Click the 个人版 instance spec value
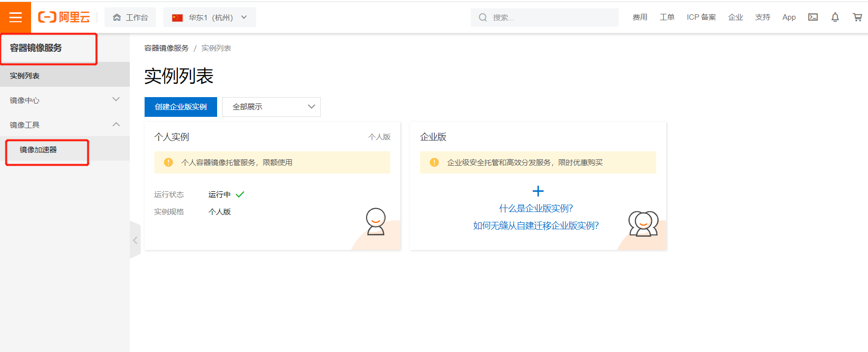This screenshot has width=868, height=352. click(x=220, y=211)
